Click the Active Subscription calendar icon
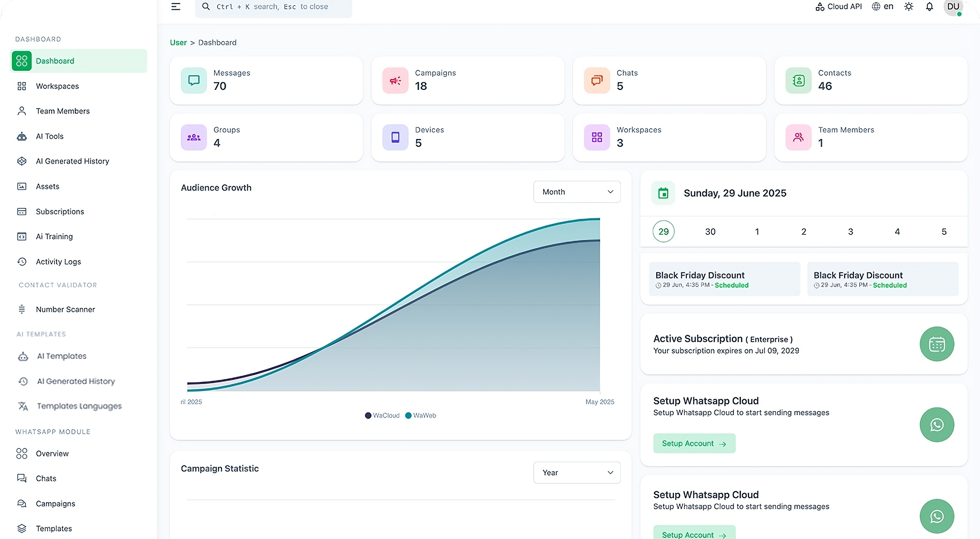The image size is (980, 539). coord(936,344)
